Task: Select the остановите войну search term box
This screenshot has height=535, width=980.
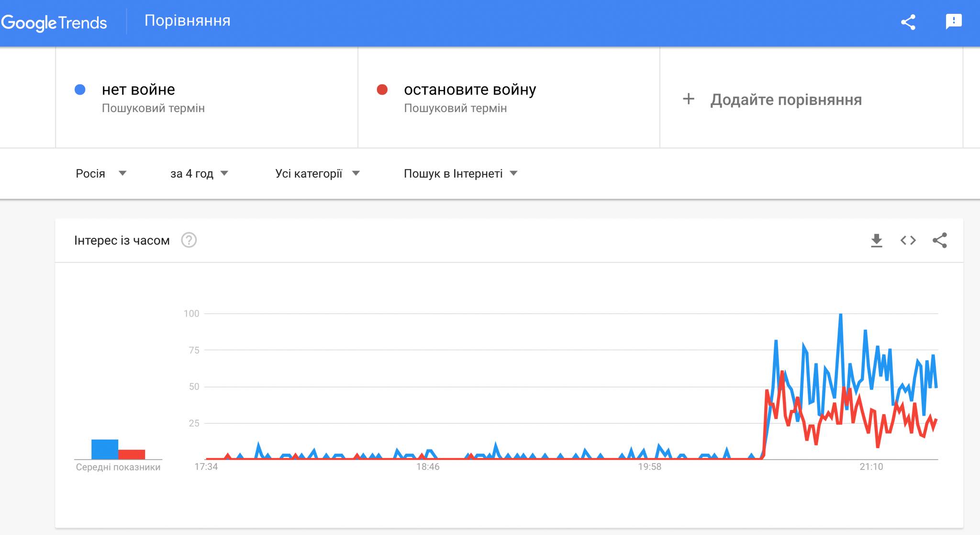Action: click(x=469, y=90)
